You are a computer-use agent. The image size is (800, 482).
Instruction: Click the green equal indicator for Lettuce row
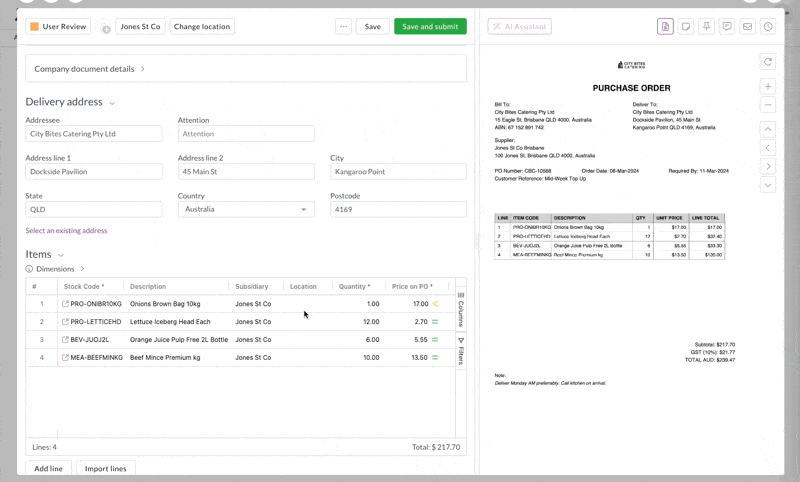point(435,322)
